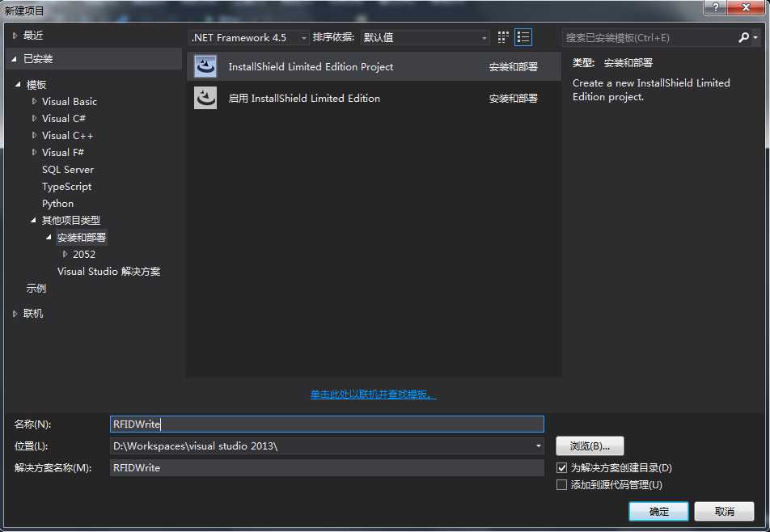The height and width of the screenshot is (532, 770).
Task: Expand the 2052 node
Action: point(65,254)
